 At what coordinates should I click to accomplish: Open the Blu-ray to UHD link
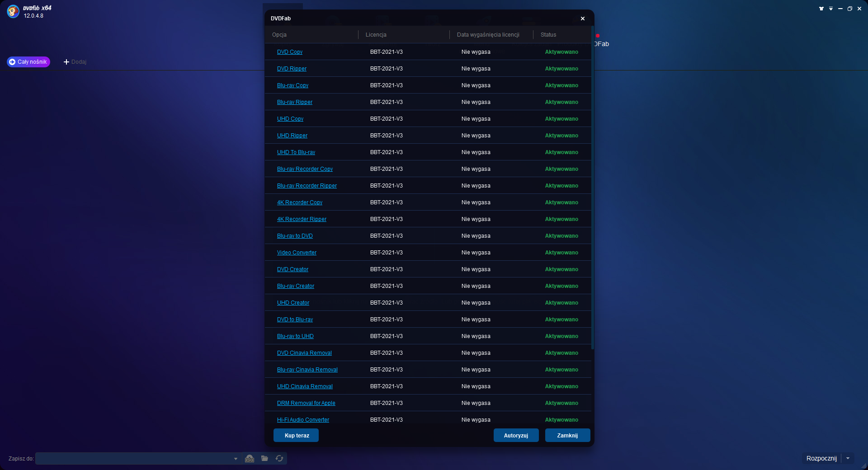point(295,336)
